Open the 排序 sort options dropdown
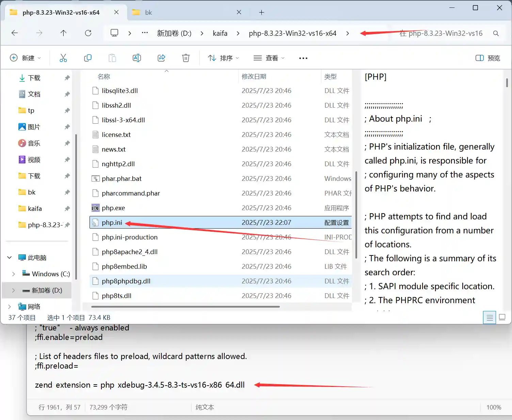Viewport: 512px width, 420px height. 223,58
